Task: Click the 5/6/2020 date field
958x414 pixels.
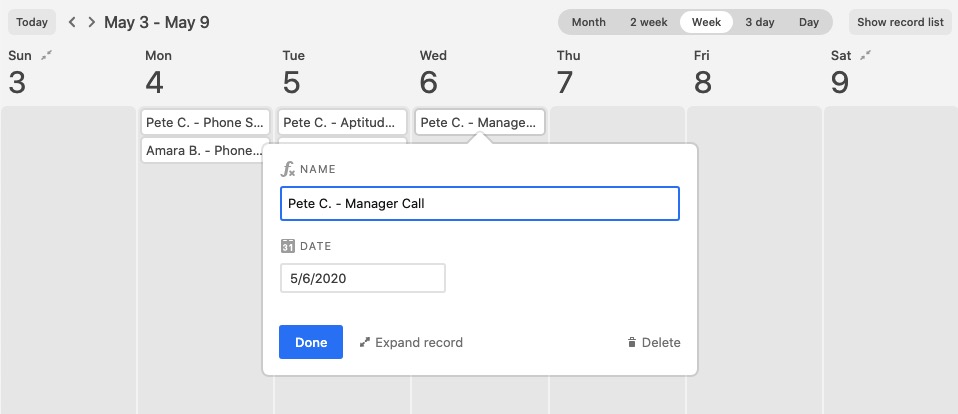Action: (x=363, y=278)
